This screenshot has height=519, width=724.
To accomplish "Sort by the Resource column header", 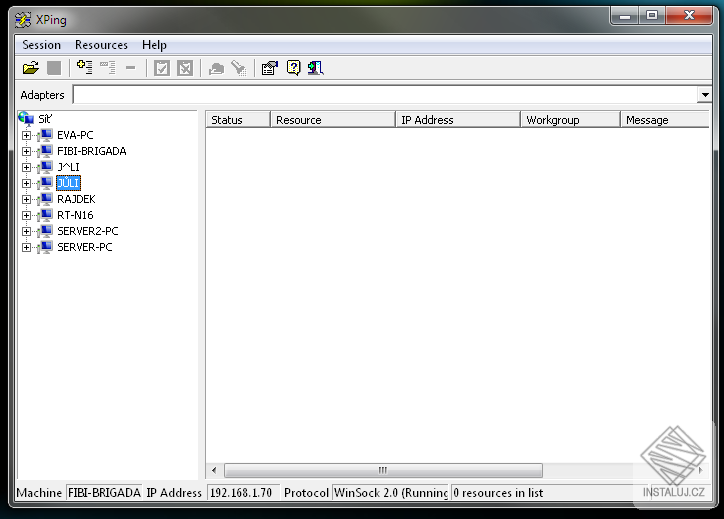I will [332, 120].
